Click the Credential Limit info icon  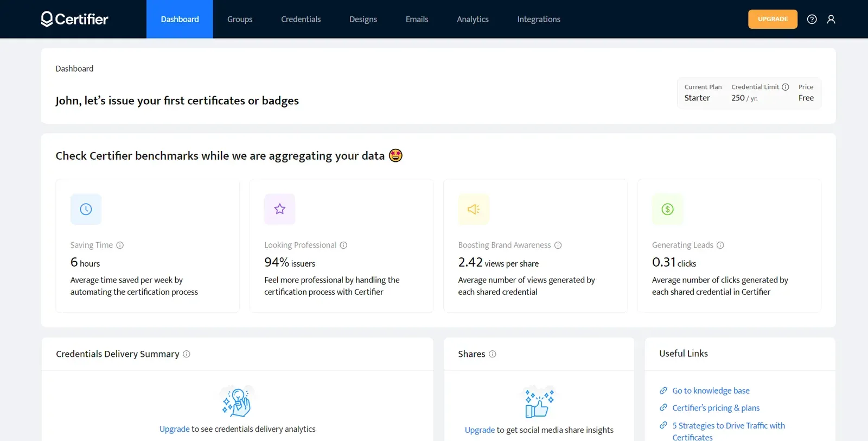[x=785, y=87]
